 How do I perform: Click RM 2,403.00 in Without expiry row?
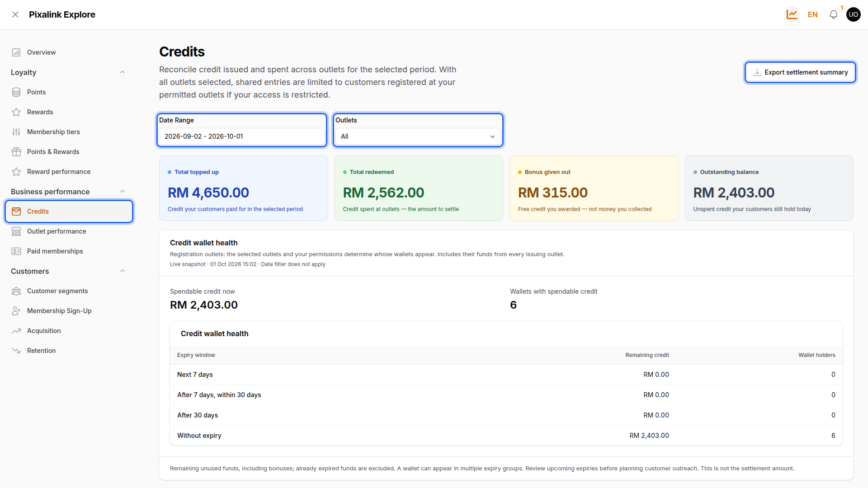coord(649,436)
